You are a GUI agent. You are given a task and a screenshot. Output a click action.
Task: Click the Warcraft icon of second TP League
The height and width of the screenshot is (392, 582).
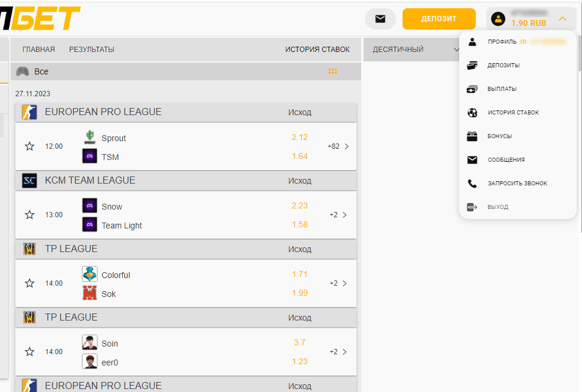pyautogui.click(x=30, y=318)
